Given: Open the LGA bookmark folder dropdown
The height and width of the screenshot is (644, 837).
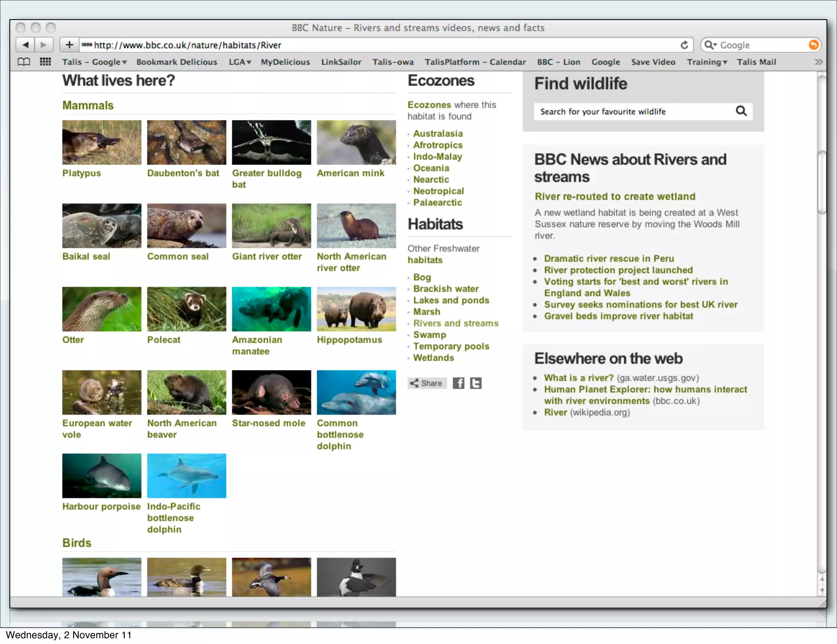Looking at the screenshot, I should click(240, 62).
